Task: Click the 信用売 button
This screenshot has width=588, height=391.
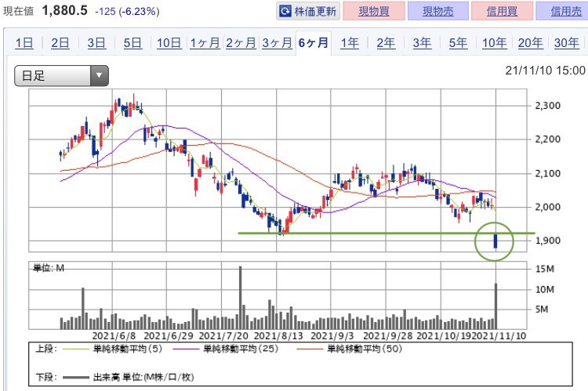Action: (x=563, y=11)
